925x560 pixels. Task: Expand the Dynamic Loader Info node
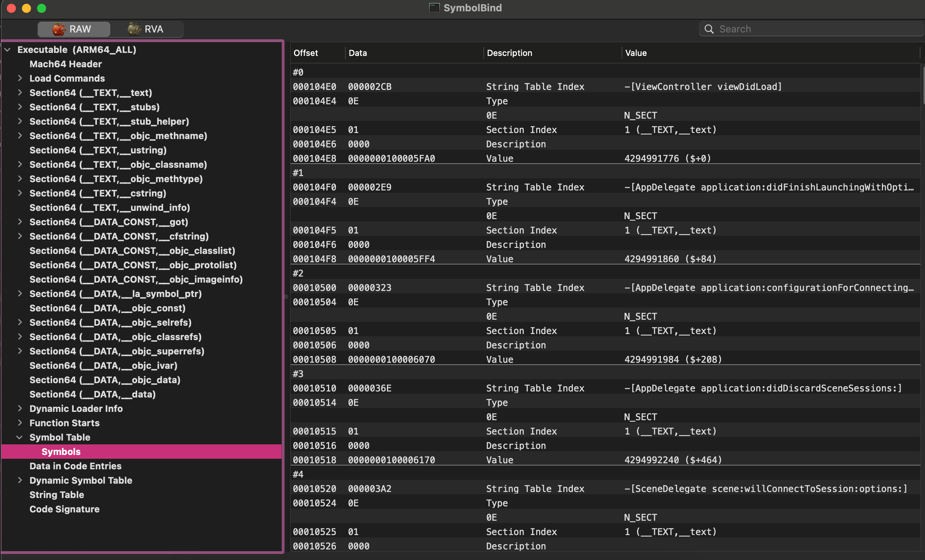coord(20,408)
